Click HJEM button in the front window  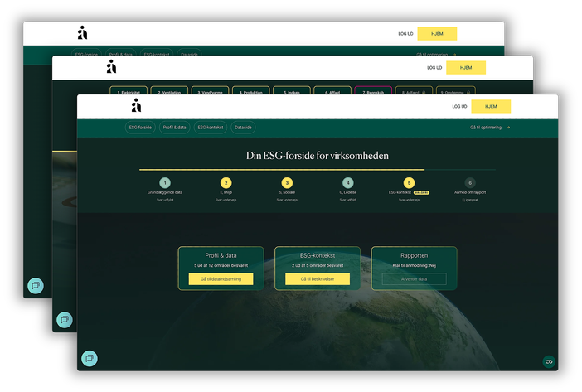[x=492, y=106]
